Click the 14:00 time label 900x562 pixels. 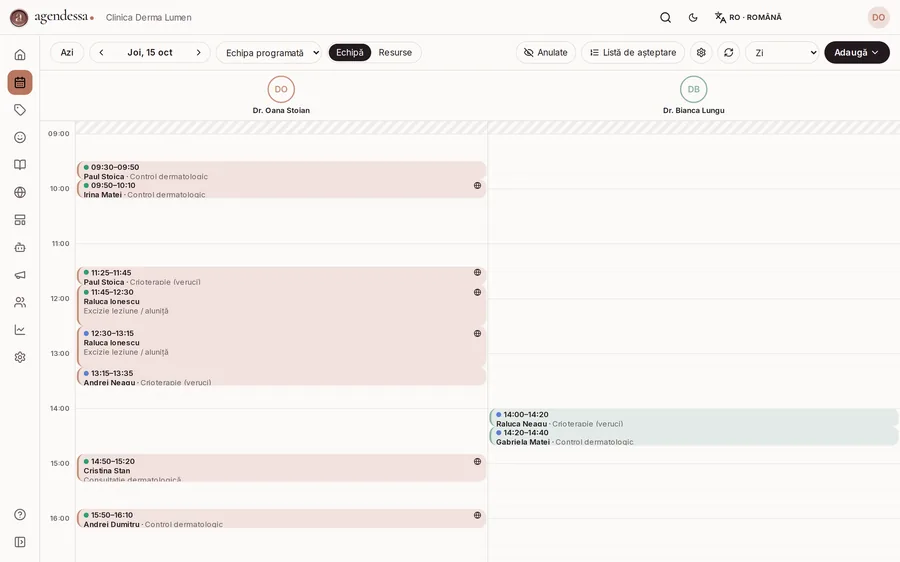59,409
